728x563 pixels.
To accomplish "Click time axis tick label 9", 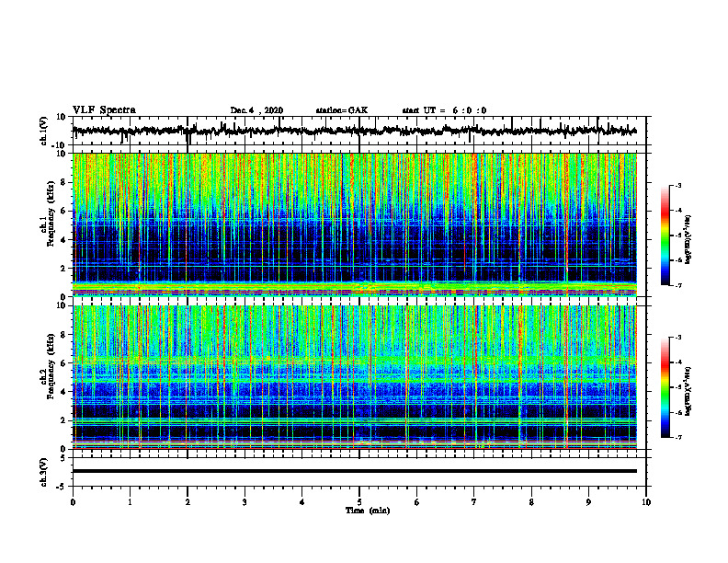I will coord(588,502).
